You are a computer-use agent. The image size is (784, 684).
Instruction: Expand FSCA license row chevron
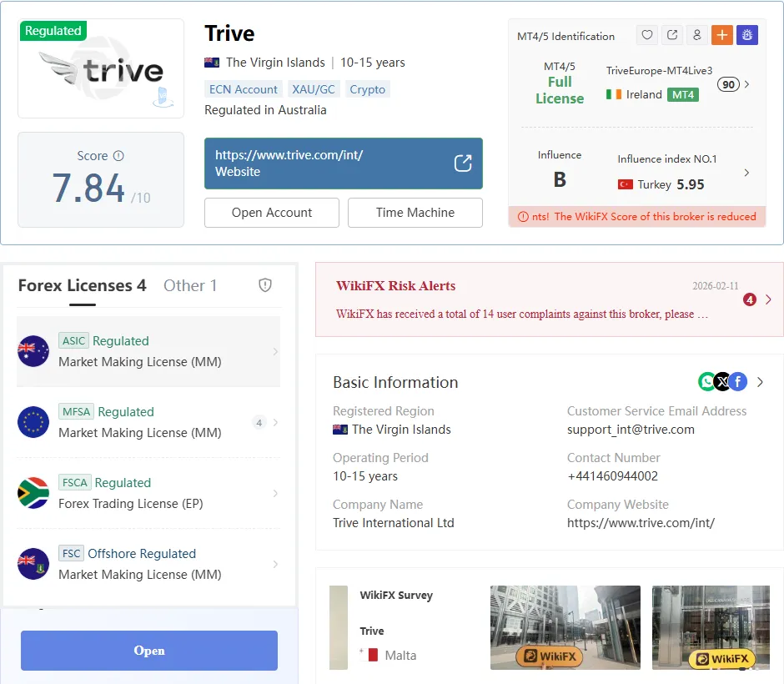[x=275, y=494]
